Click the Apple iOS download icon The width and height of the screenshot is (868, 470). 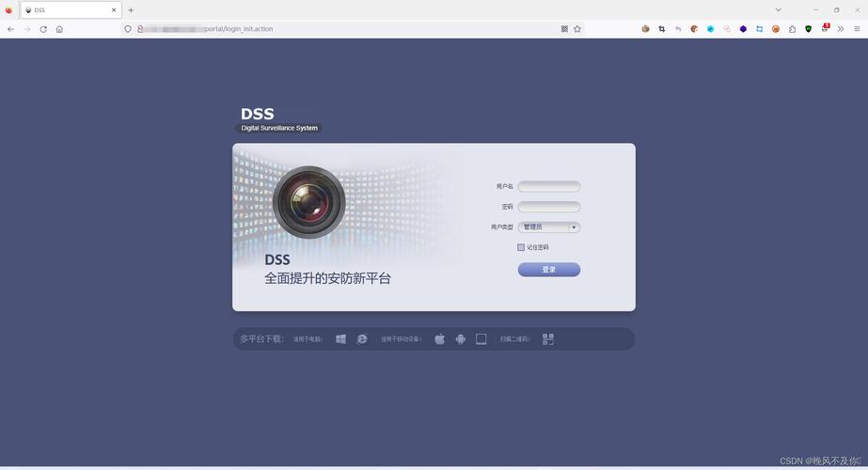tap(439, 339)
